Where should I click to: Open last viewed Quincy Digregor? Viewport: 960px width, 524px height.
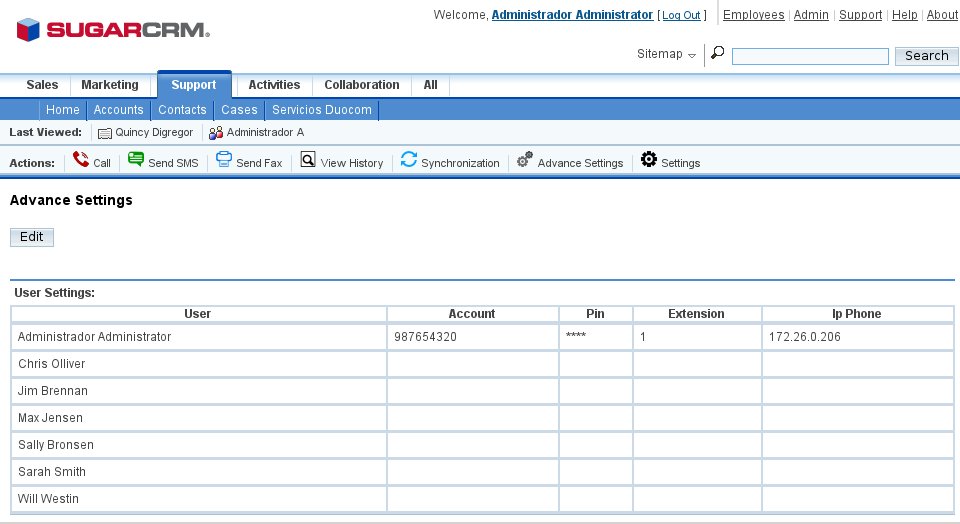click(x=153, y=133)
